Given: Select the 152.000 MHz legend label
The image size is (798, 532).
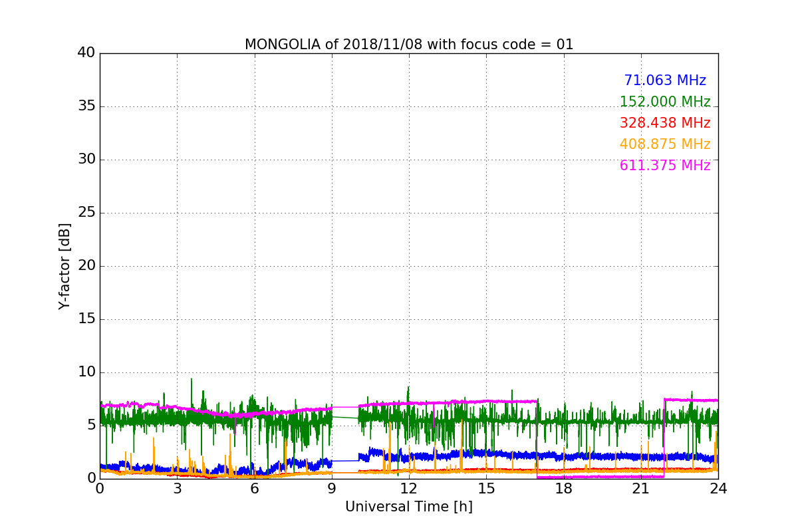Looking at the screenshot, I should click(665, 102).
